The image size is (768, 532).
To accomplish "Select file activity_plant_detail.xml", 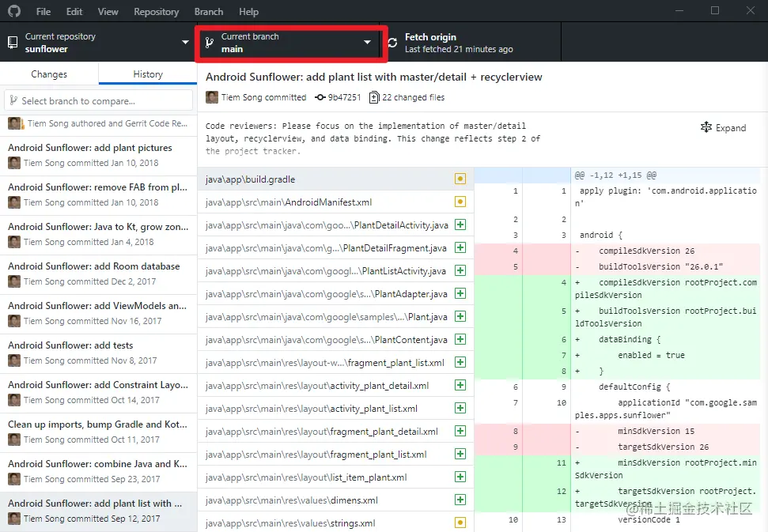I will click(335, 386).
